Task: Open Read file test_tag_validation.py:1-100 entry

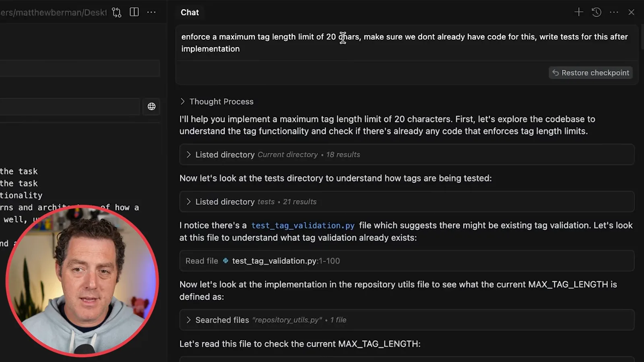Action: point(407,261)
